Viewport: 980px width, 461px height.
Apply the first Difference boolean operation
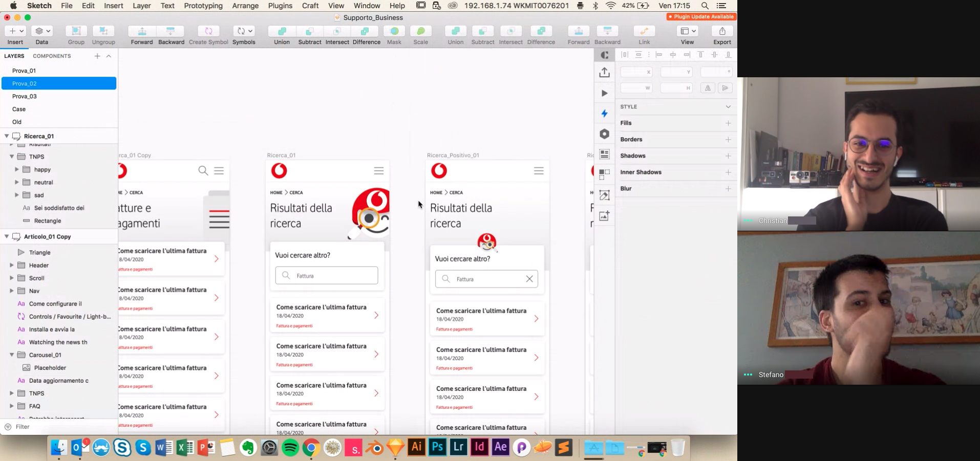coord(366,31)
